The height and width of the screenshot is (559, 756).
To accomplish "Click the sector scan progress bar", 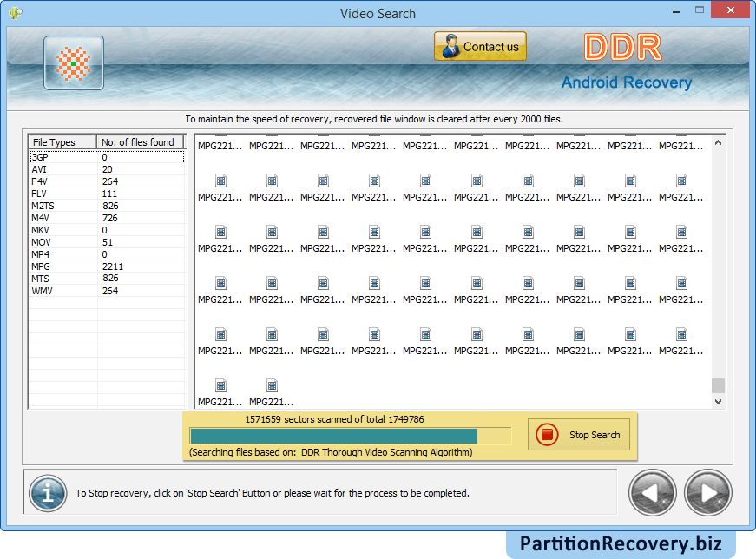I will point(351,436).
